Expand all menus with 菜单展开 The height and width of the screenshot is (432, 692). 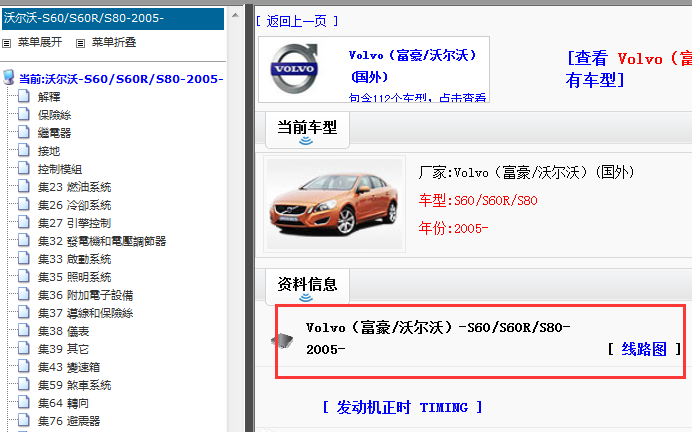coord(40,42)
